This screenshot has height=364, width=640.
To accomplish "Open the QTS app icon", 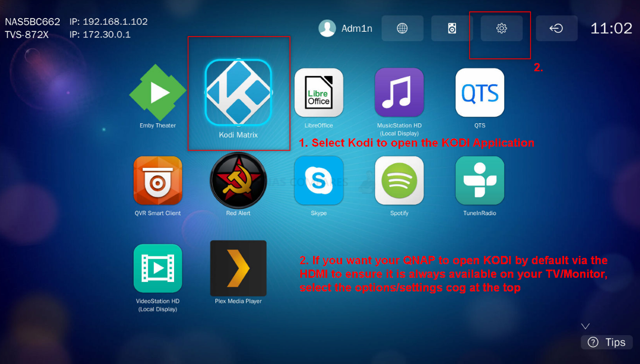I will 480,92.
